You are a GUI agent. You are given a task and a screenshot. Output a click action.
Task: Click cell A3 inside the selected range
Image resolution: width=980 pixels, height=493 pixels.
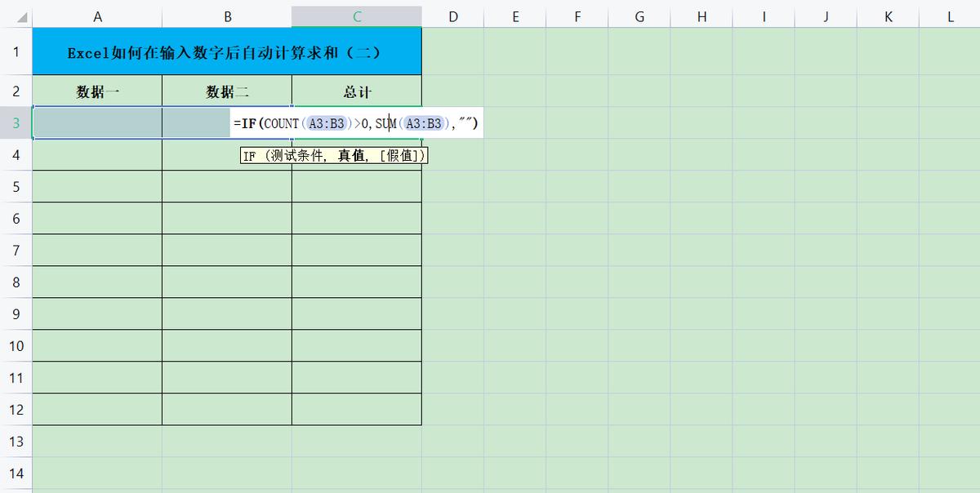(97, 122)
